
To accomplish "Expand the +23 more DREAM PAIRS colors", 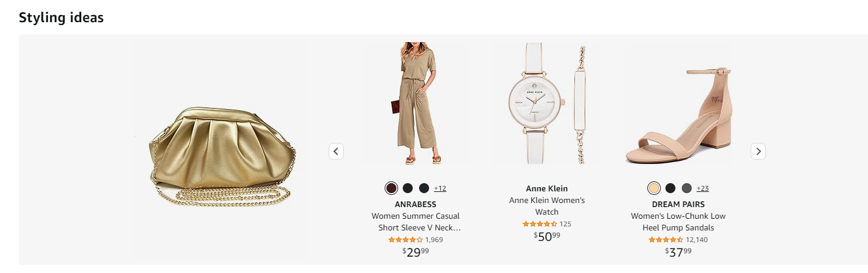I will point(703,188).
